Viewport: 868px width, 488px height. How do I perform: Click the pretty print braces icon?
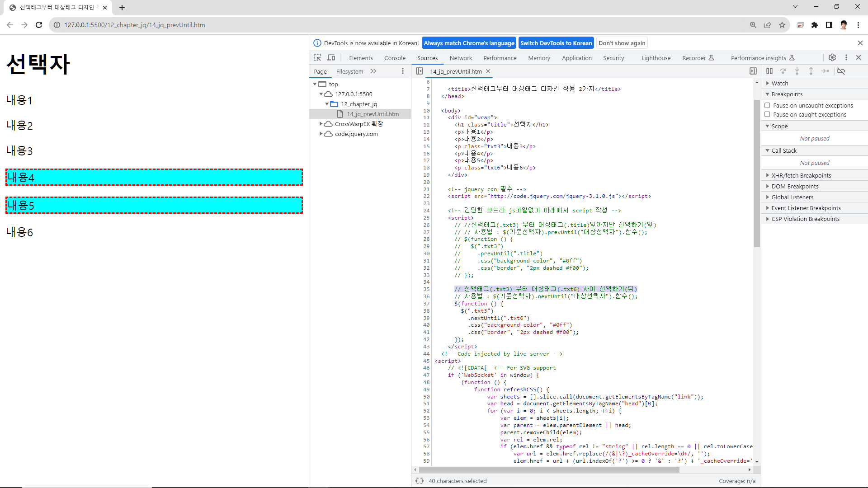420,481
